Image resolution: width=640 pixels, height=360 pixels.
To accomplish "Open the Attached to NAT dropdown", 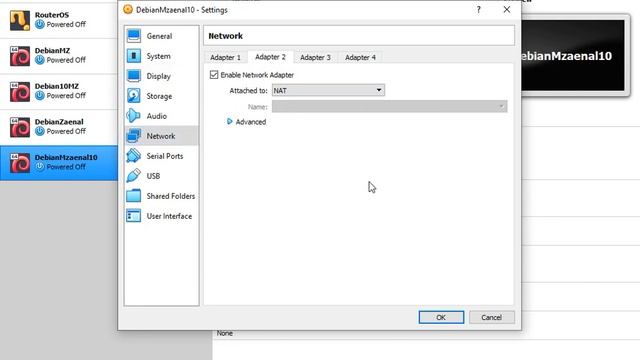I will (x=328, y=90).
